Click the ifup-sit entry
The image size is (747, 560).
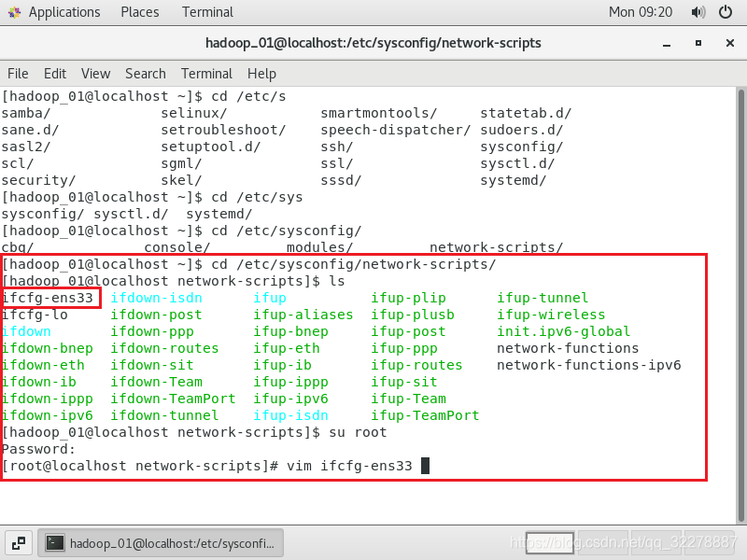pos(404,382)
